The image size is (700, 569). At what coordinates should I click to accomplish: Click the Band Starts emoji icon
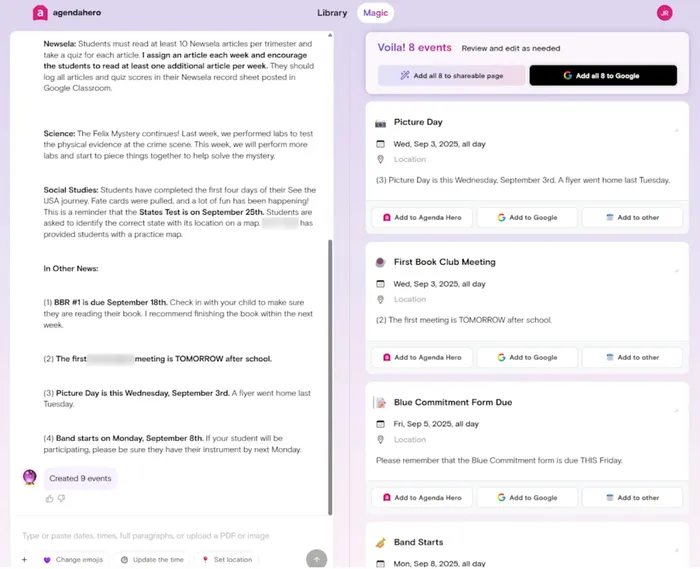(380, 543)
